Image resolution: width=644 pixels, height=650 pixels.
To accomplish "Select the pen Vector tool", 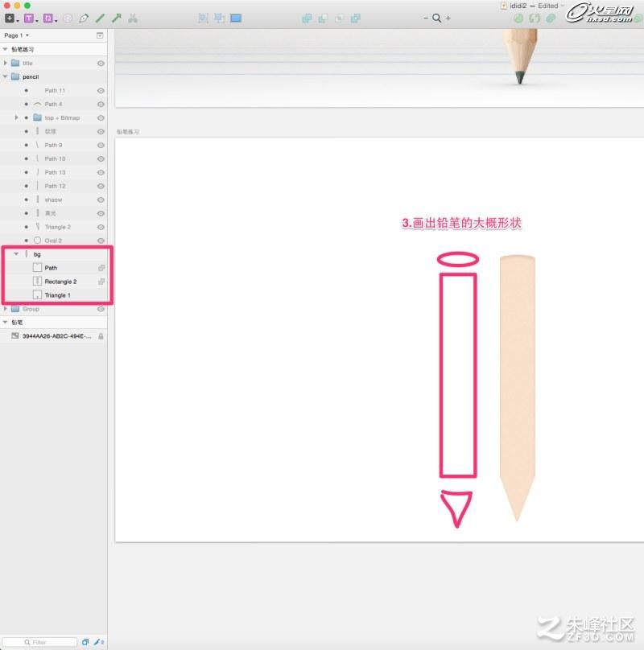I will [x=84, y=19].
